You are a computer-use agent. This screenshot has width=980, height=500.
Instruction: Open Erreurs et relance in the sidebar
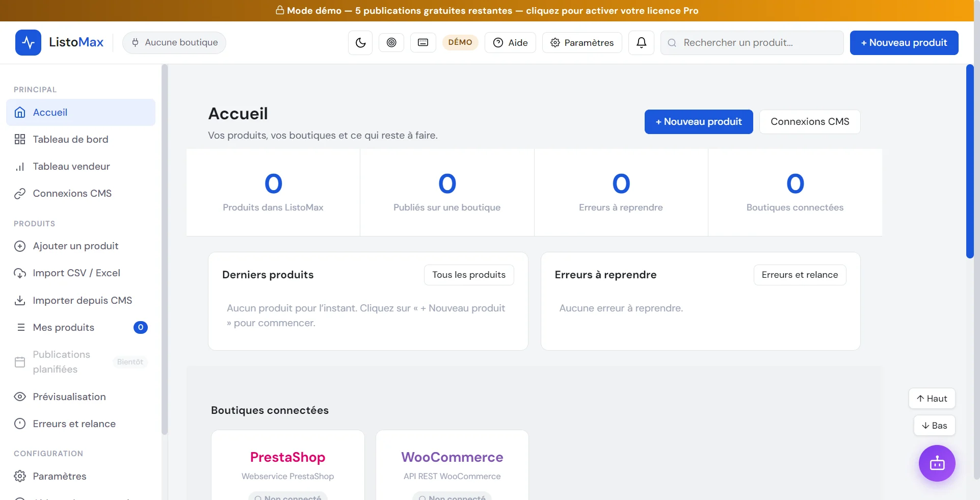[81, 424]
